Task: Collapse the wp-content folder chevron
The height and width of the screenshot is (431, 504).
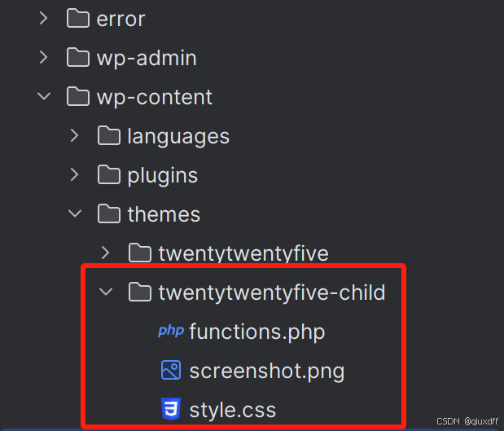Action: 44,96
